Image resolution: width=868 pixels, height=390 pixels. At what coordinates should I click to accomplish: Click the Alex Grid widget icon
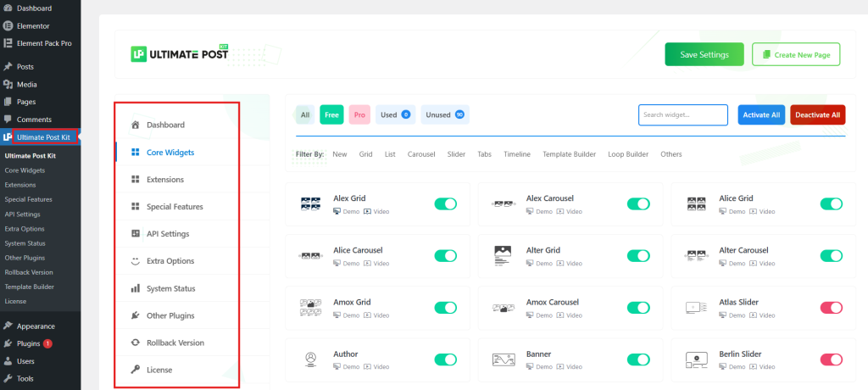(x=310, y=203)
